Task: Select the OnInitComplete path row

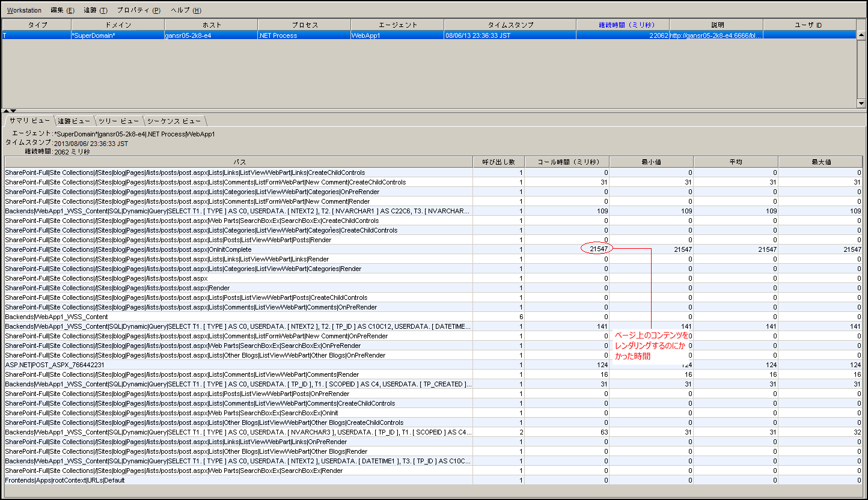Action: pyautogui.click(x=128, y=249)
